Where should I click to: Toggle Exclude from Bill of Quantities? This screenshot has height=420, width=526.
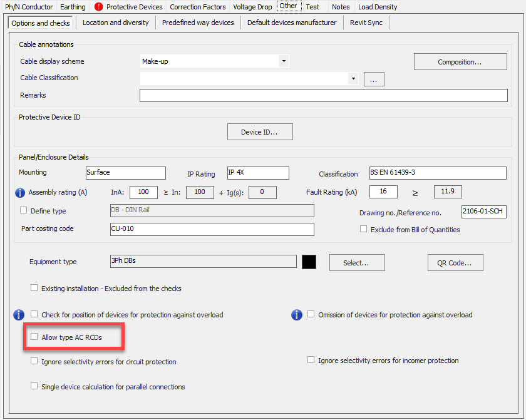point(364,230)
